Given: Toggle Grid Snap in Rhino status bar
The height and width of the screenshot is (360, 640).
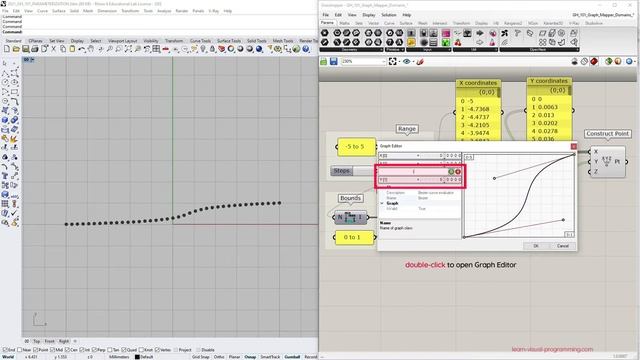Looking at the screenshot, I should click(200, 357).
